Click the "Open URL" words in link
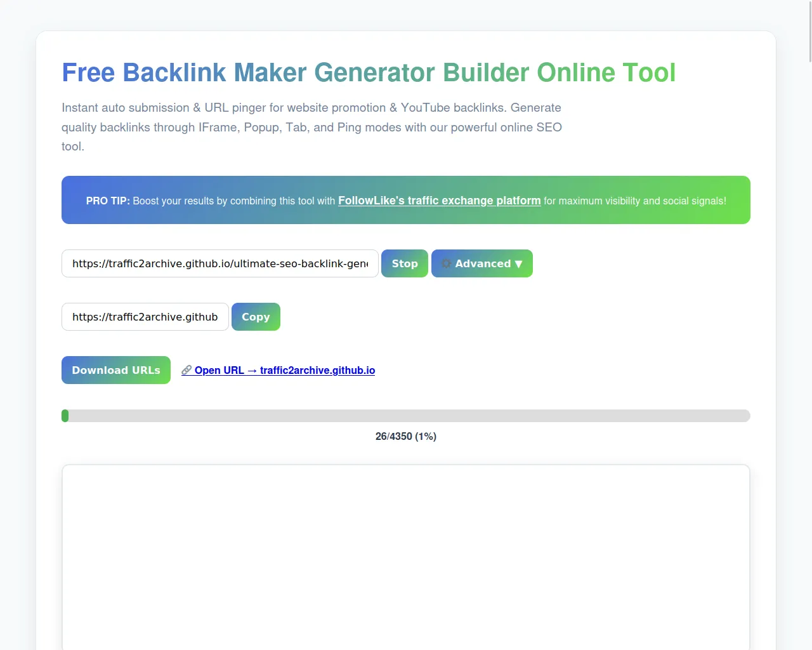The height and width of the screenshot is (650, 812). [x=219, y=370]
